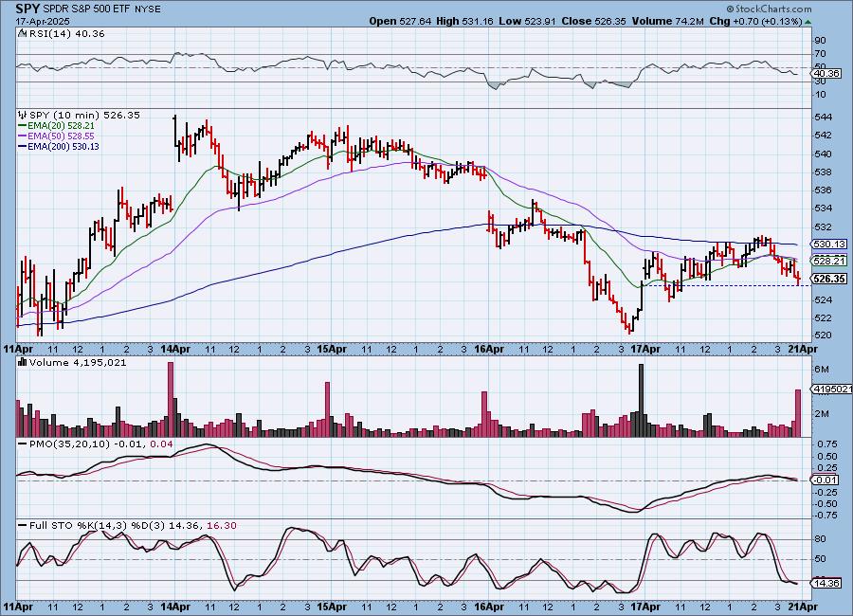Click the 80 stochastic axis label
This screenshot has width=853, height=616.
[x=821, y=538]
